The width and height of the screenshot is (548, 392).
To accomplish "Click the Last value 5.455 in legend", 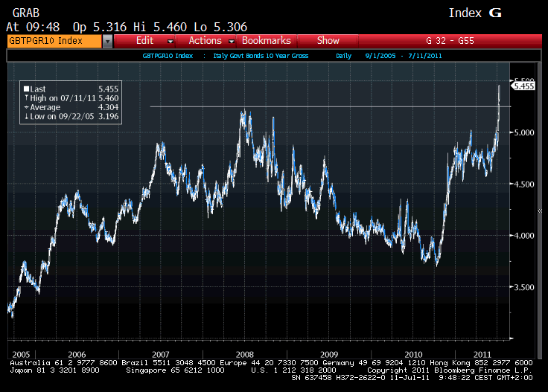I will click(x=109, y=89).
